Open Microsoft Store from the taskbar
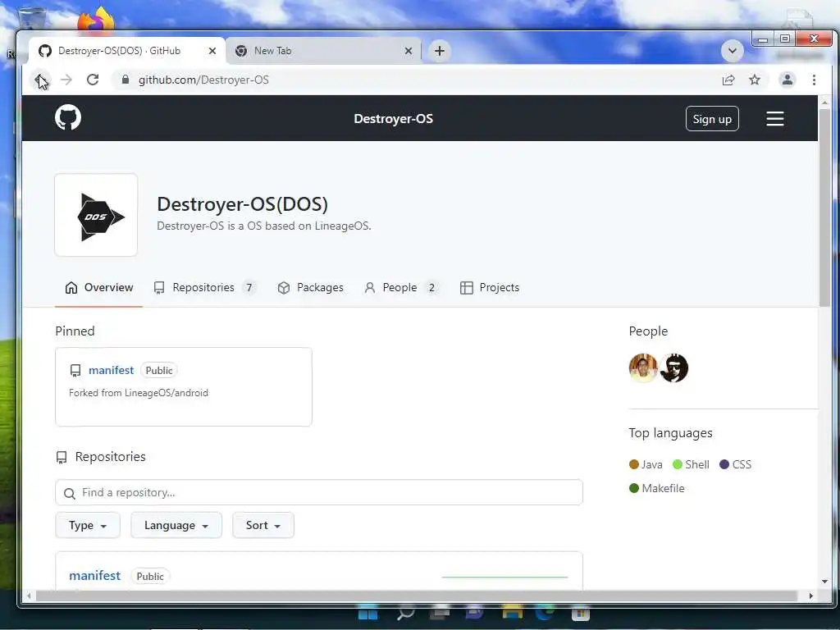This screenshot has width=840, height=630. tap(580, 614)
